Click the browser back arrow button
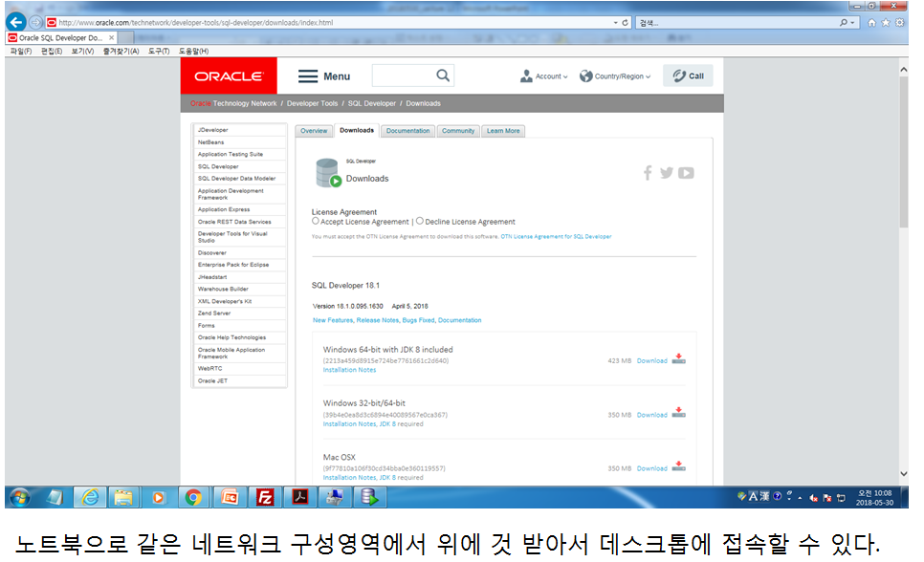924x562 pixels. coord(16,22)
